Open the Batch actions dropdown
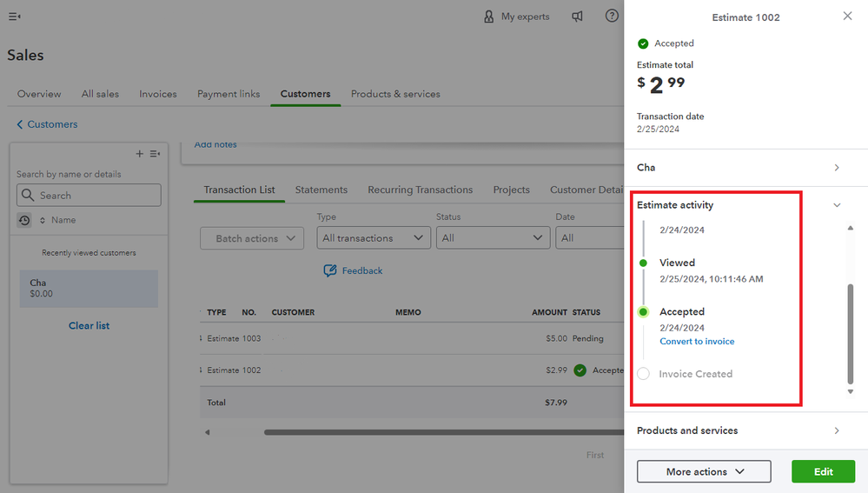The width and height of the screenshot is (868, 493). (x=252, y=238)
